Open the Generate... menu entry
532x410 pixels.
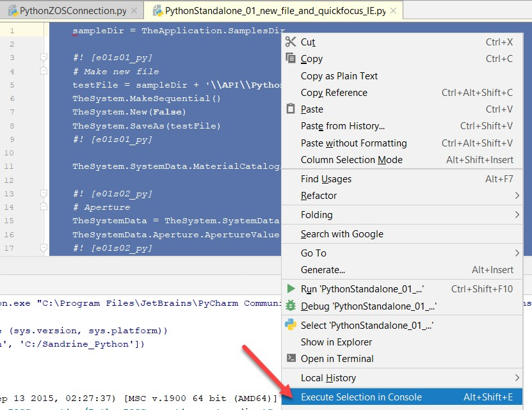click(x=401, y=270)
